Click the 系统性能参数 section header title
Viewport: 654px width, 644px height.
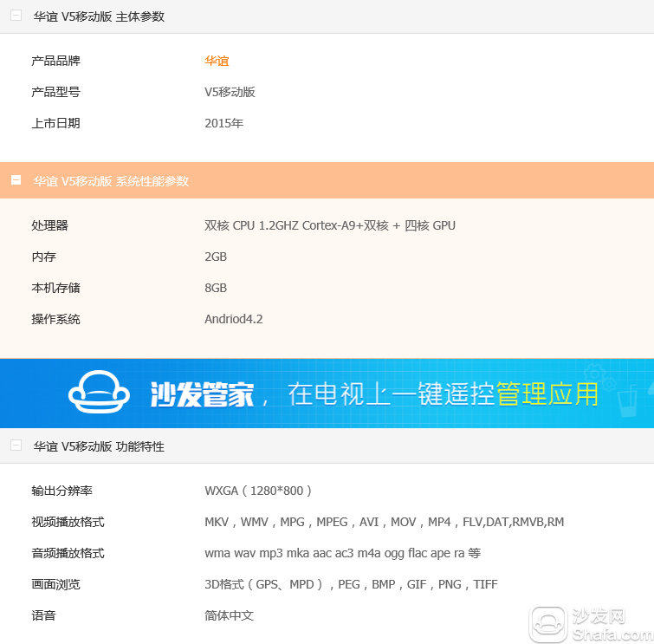(111, 181)
